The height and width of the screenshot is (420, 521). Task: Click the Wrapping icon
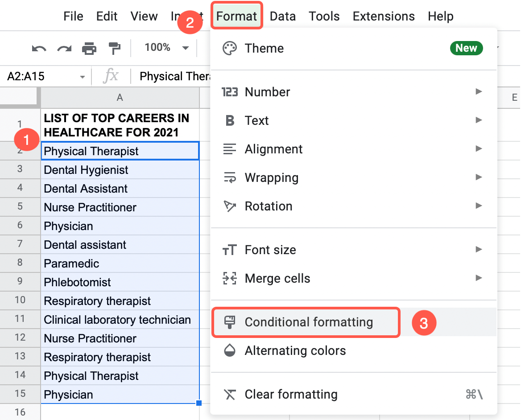point(229,177)
